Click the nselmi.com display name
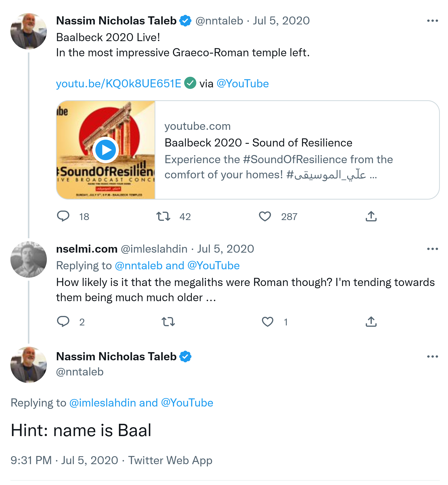This screenshot has width=448, height=485. pos(87,249)
